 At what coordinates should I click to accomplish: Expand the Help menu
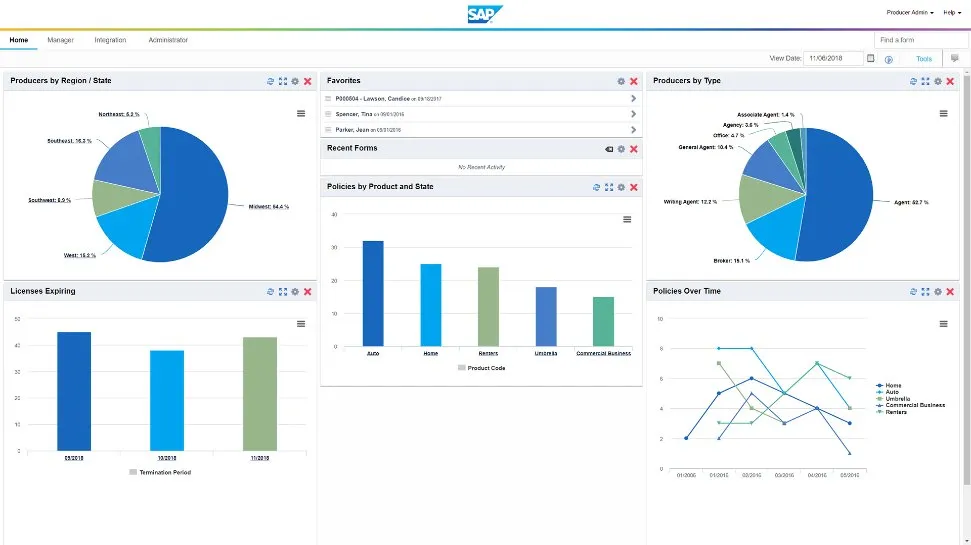pos(952,13)
